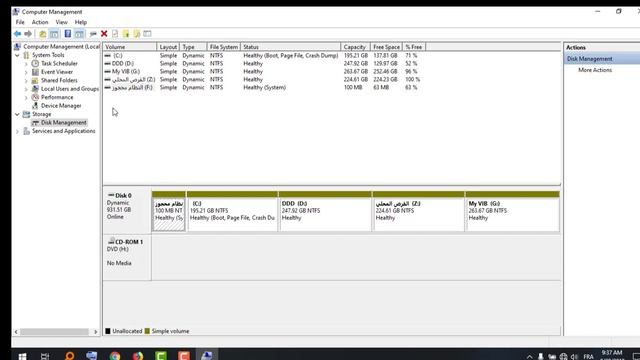This screenshot has width=640, height=360.
Task: Toggle the Show/Hide Console Tree icon
Action: click(x=54, y=34)
